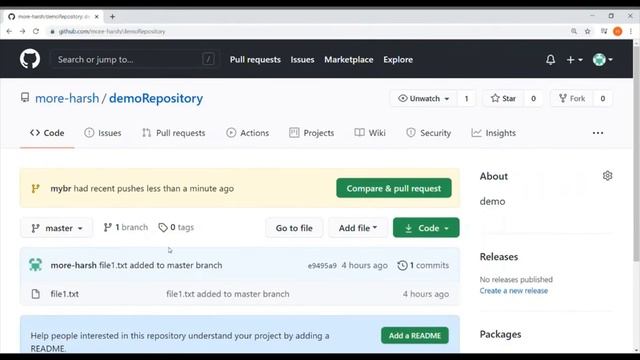
Task: Switch to the Wiki tab
Action: pos(370,133)
